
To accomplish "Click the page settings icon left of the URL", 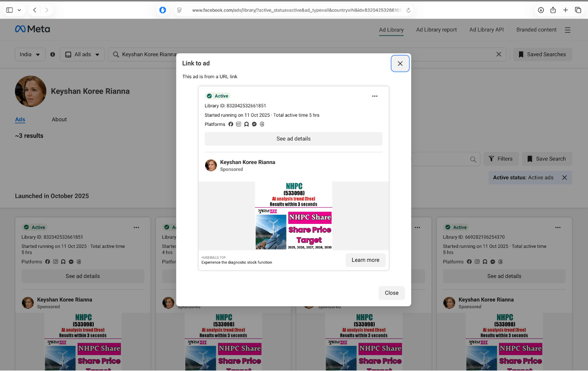I will [x=179, y=10].
